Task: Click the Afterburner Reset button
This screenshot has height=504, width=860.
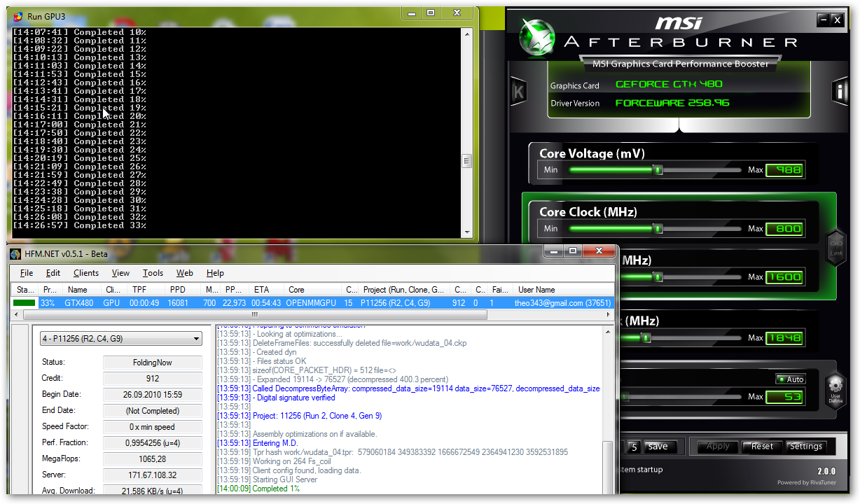Action: [762, 447]
